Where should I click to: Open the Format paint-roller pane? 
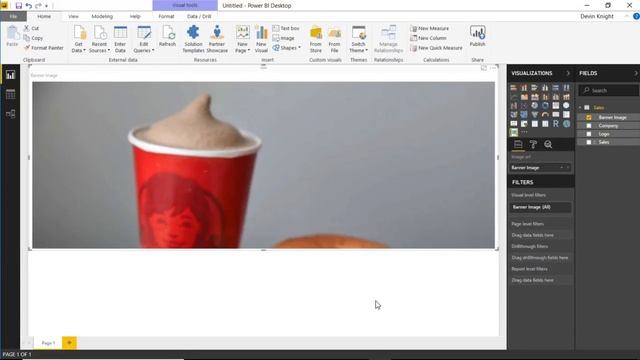533,144
